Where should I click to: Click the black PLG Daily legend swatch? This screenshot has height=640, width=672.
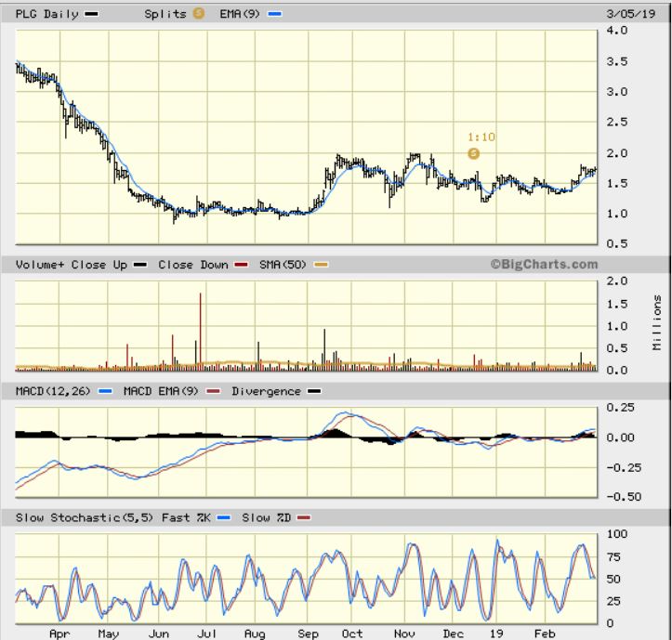[91, 14]
